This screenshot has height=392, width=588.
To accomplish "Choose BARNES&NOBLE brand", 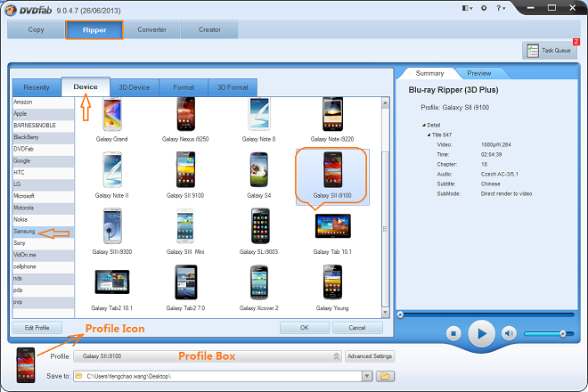I will (x=43, y=126).
